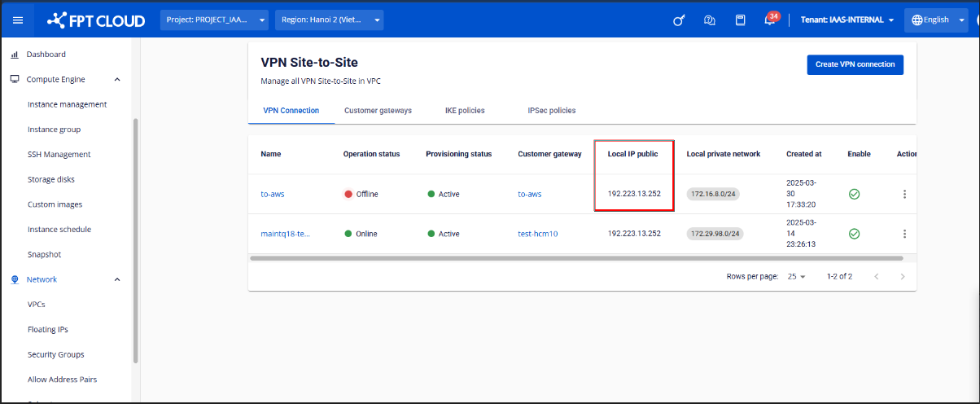Open notifications bell with 34 badge
This screenshot has width=980, height=404.
pyautogui.click(x=771, y=20)
